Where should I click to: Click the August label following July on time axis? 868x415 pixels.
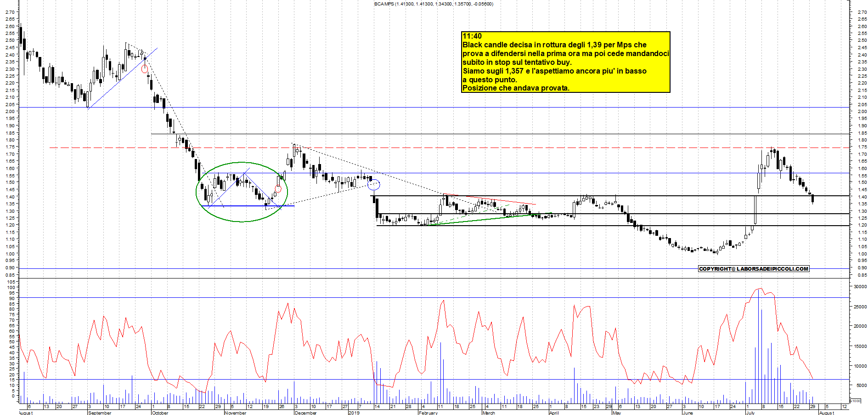point(827,413)
